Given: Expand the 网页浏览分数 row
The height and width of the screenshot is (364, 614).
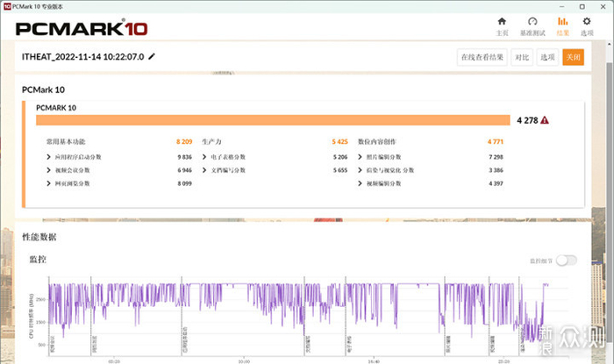Looking at the screenshot, I should [x=49, y=183].
